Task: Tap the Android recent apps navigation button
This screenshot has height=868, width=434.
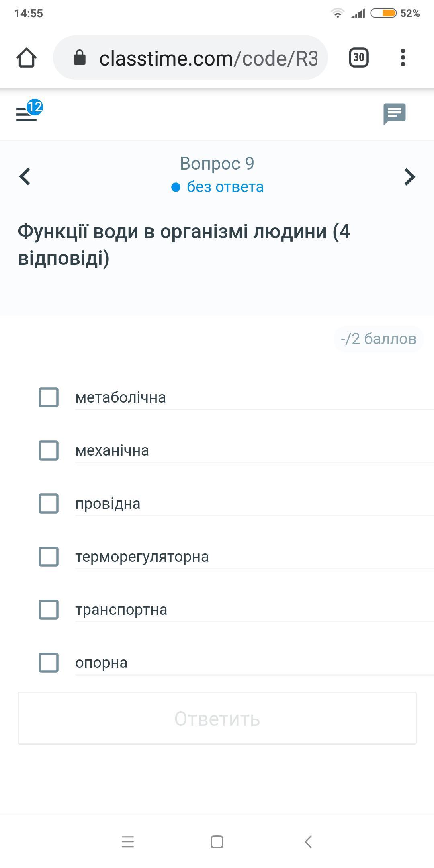Action: tap(128, 841)
